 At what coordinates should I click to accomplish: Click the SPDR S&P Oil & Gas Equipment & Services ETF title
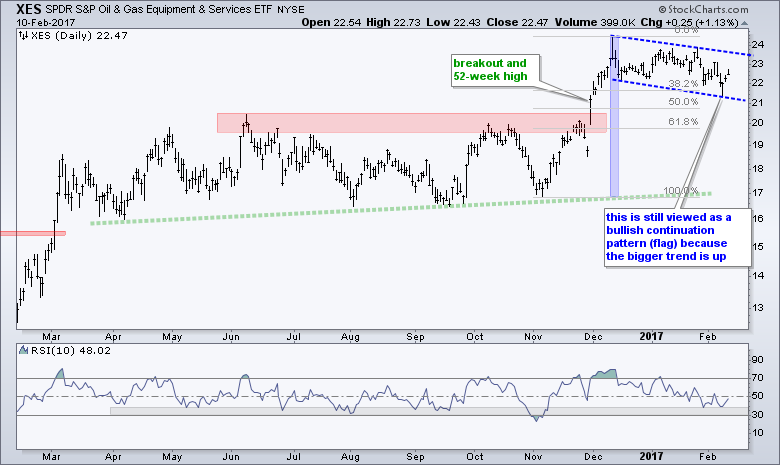click(160, 9)
